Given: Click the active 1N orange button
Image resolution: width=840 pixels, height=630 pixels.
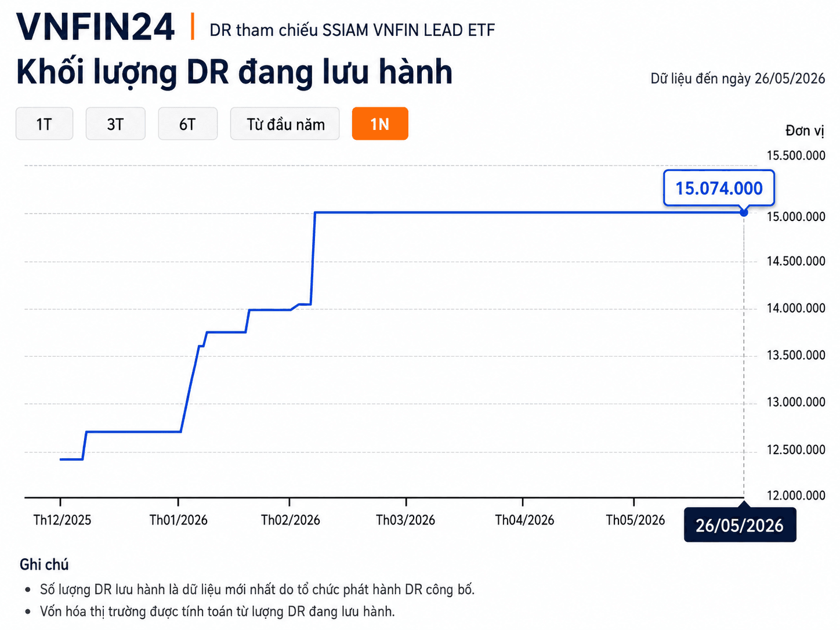Looking at the screenshot, I should click(x=380, y=124).
